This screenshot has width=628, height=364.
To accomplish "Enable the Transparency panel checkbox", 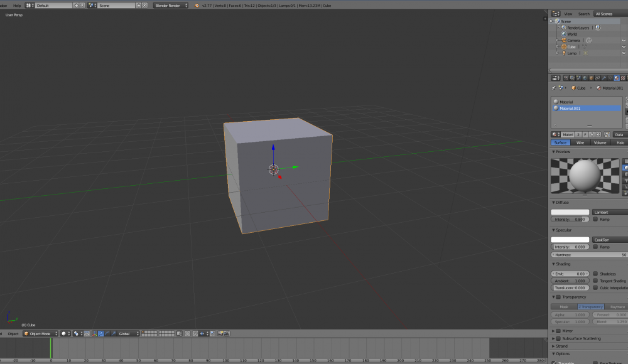I will (x=558, y=297).
